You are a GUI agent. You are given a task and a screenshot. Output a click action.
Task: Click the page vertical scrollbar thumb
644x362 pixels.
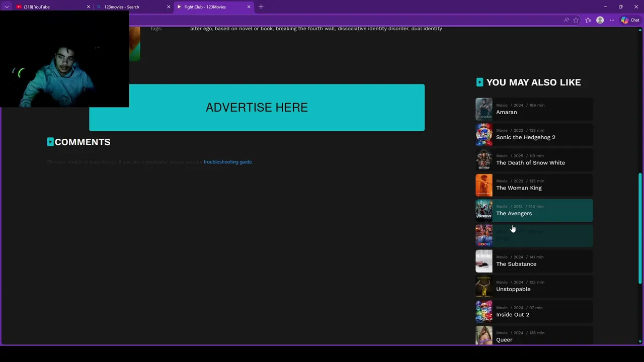tap(640, 229)
